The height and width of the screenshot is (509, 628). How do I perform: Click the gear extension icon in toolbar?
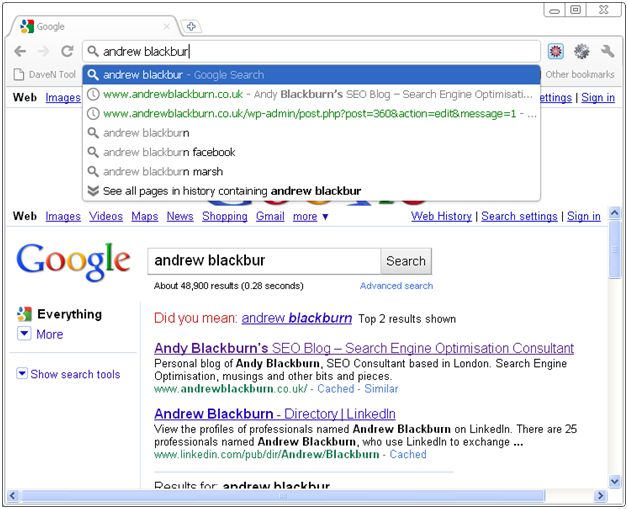[x=581, y=51]
